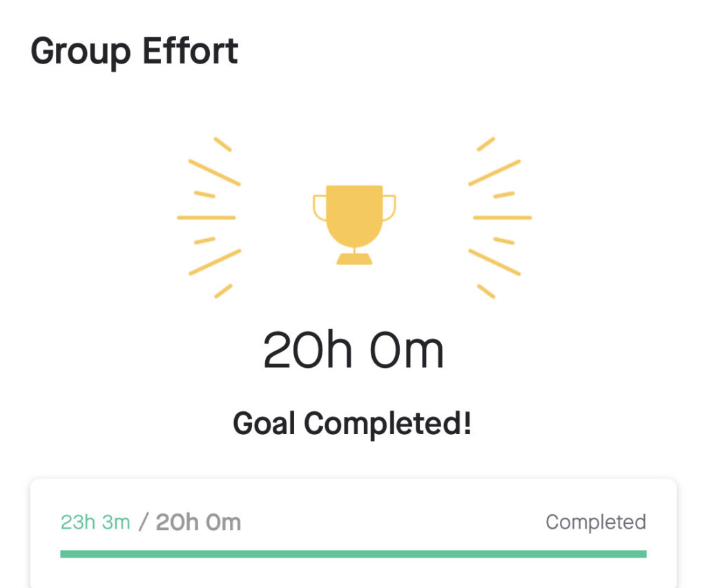Screen dimensions: 707x588
Task: Click the right end of progress bar
Action: (x=643, y=554)
